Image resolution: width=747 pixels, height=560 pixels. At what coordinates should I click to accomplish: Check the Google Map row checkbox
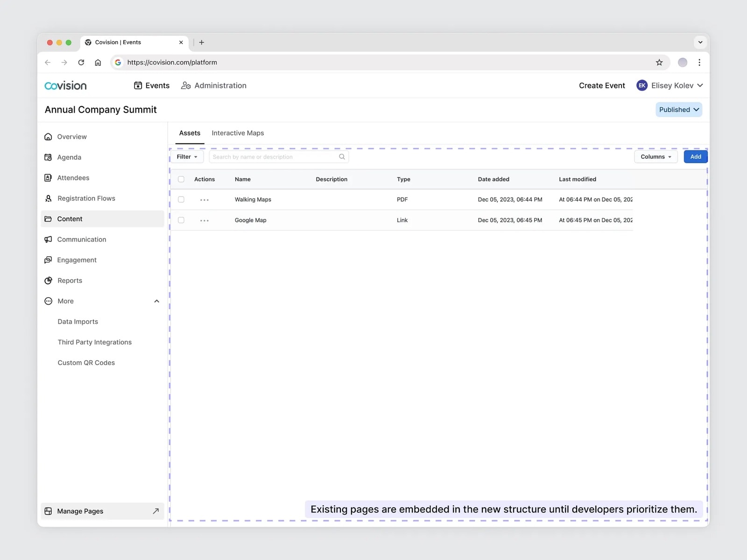point(181,220)
